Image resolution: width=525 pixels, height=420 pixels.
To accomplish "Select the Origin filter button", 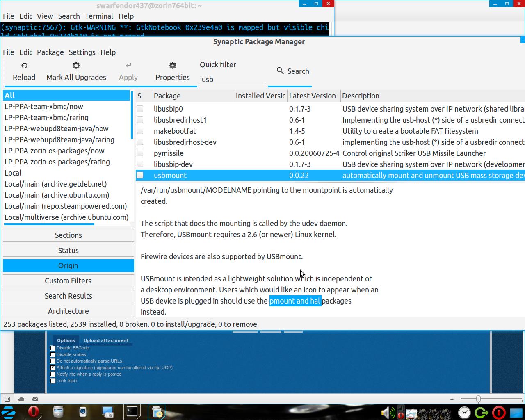I will point(68,265).
